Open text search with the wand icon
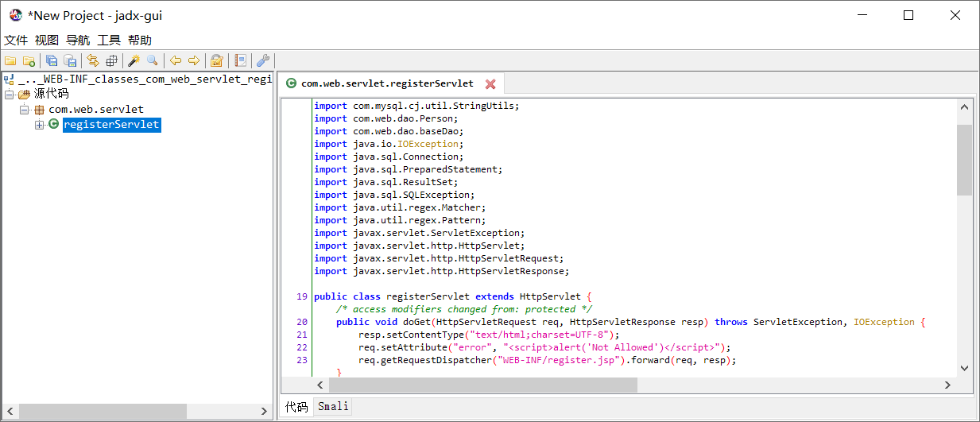Viewport: 980px width, 422px height. (x=134, y=60)
